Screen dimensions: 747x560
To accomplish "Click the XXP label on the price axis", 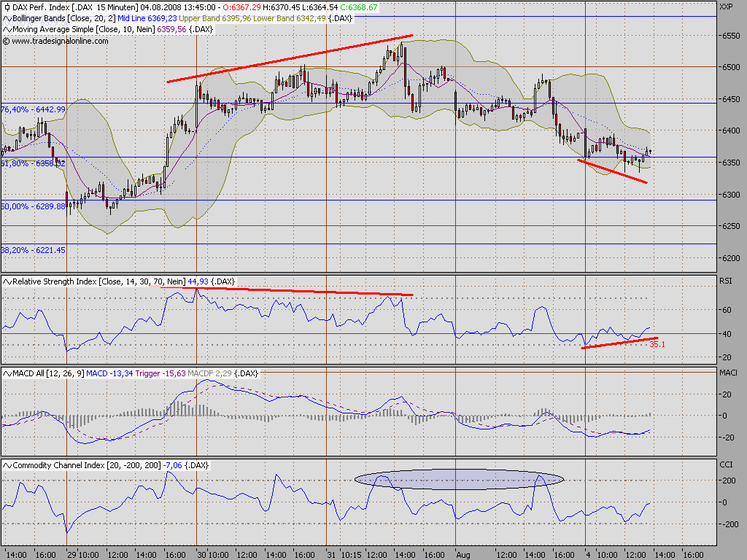I will (726, 7).
